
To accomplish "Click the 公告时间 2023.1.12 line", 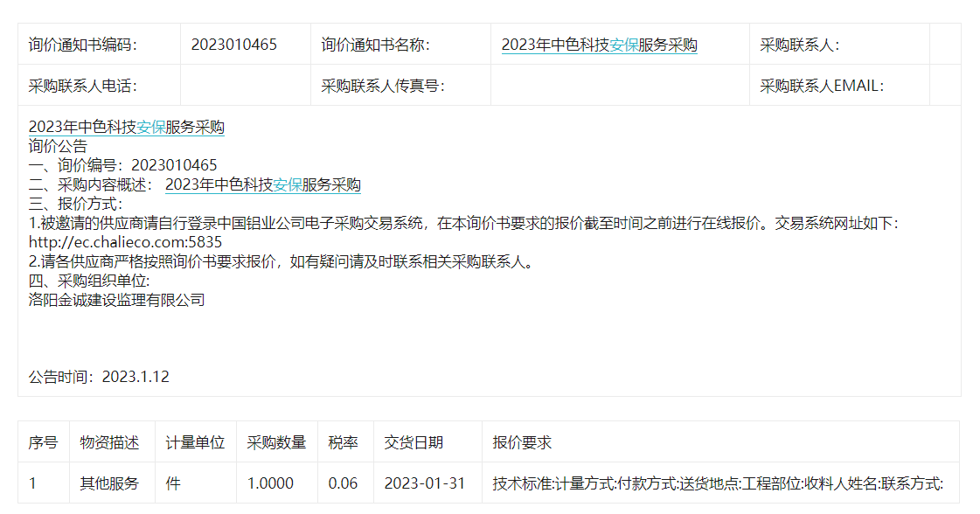I will point(99,377).
